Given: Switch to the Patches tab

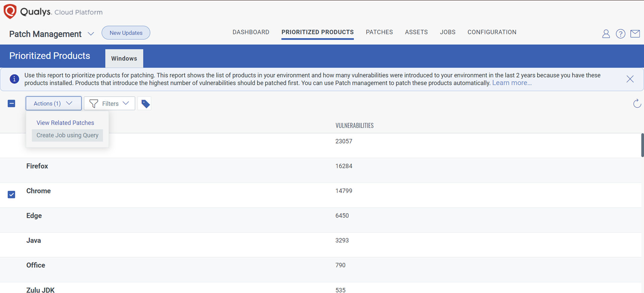Looking at the screenshot, I should coord(379,32).
